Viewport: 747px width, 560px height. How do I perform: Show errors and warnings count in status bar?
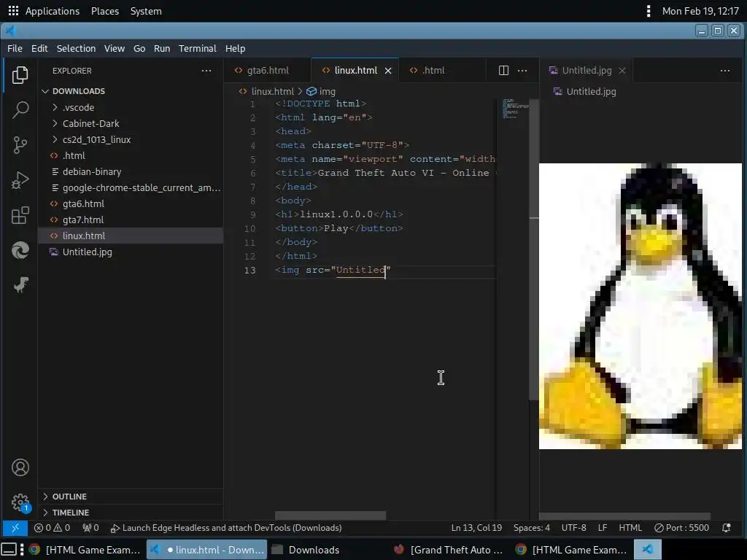[x=52, y=528]
